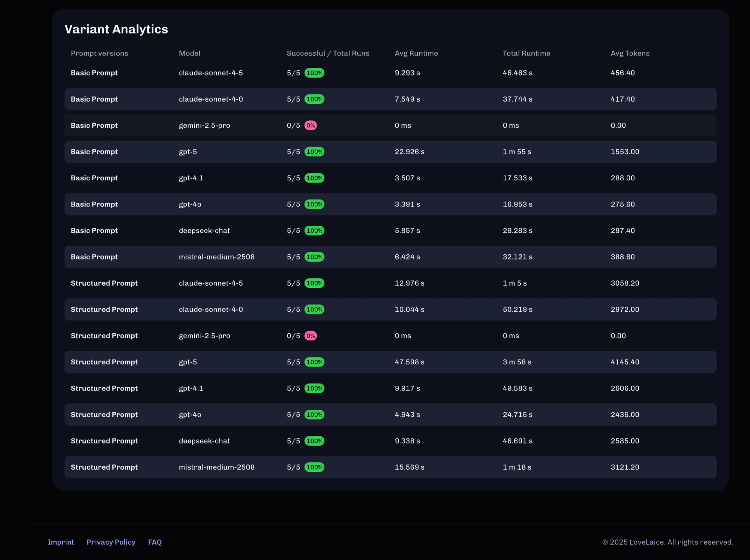Click the Basic Prompt deepseek-chat model name
Screen dimensions: 750x560
[204, 231]
